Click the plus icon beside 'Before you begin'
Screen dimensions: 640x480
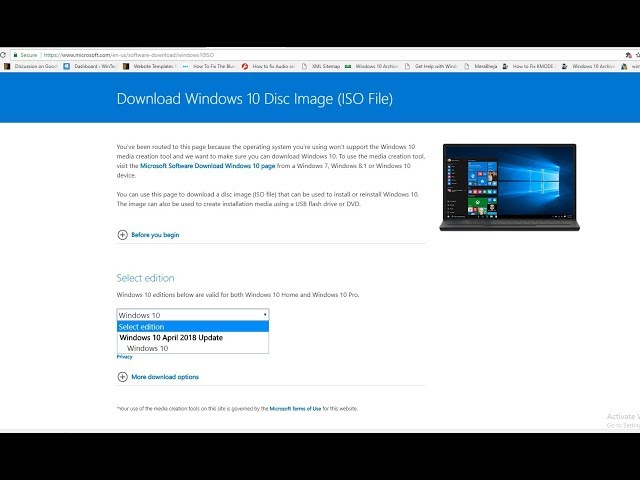click(122, 235)
